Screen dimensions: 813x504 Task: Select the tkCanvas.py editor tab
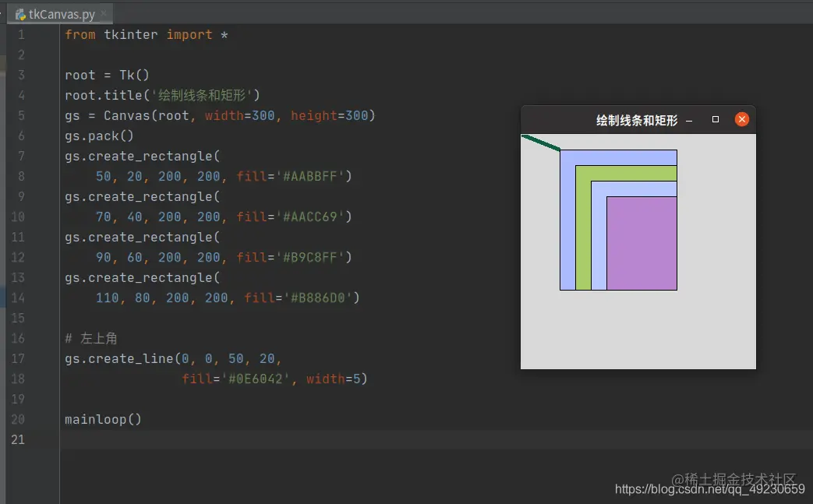pyautogui.click(x=61, y=14)
